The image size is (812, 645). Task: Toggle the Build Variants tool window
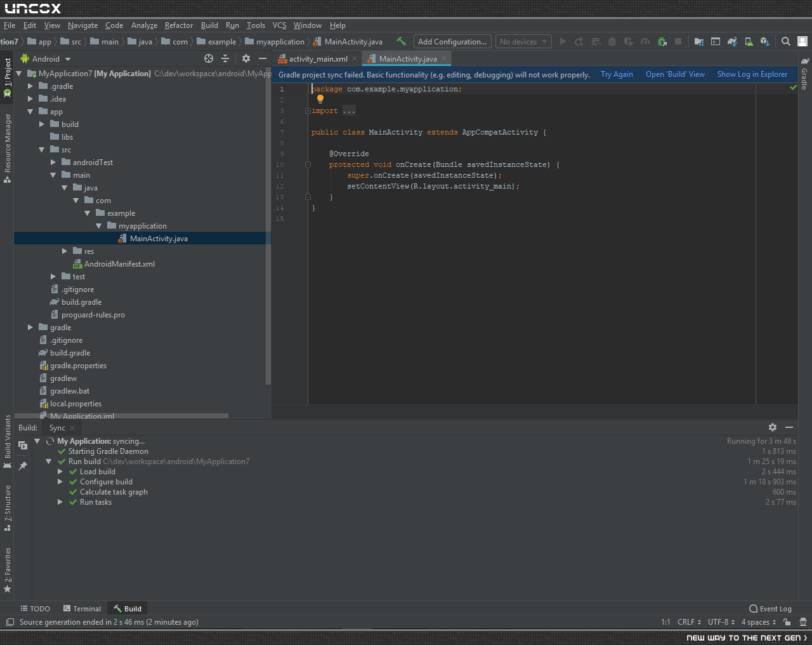tap(8, 442)
